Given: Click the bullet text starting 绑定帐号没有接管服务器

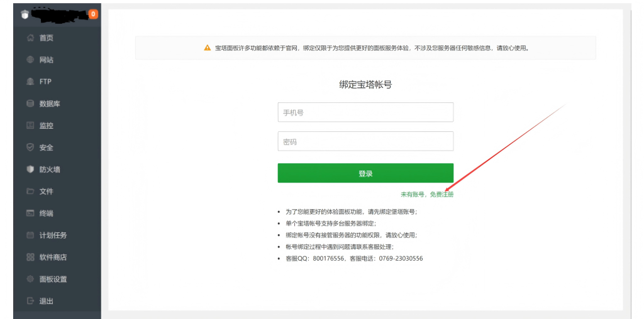Looking at the screenshot, I should [x=352, y=235].
